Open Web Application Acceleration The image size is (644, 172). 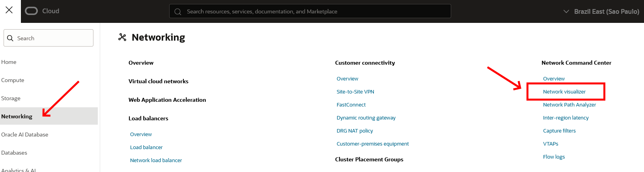point(167,100)
